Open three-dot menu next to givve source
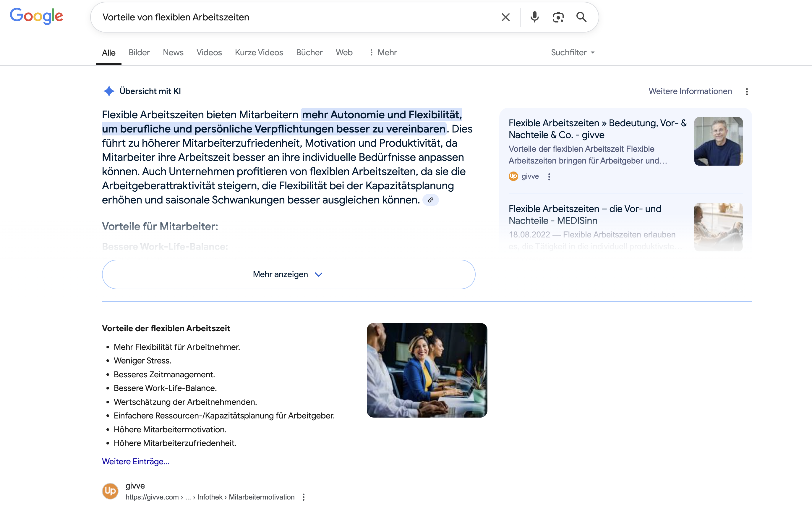 (549, 177)
